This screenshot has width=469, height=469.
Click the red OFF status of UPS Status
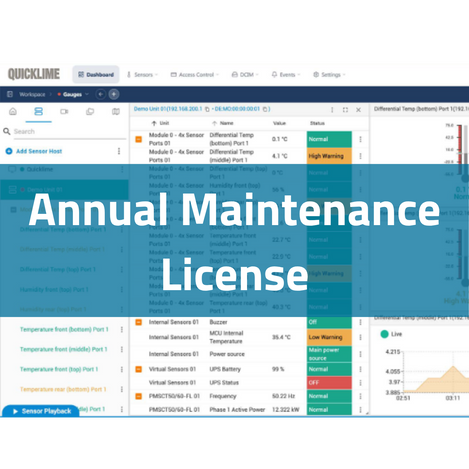(x=329, y=383)
